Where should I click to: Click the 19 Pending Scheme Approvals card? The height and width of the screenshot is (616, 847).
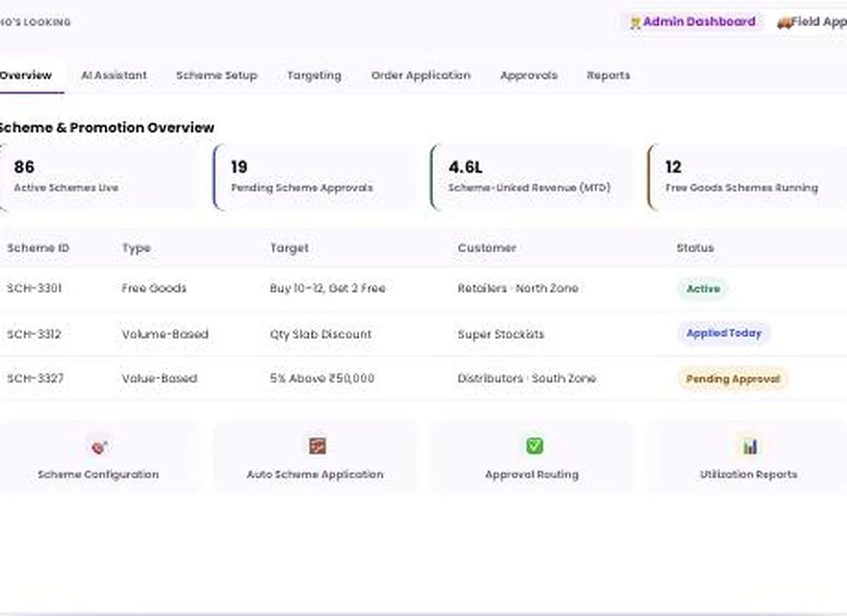tap(315, 177)
